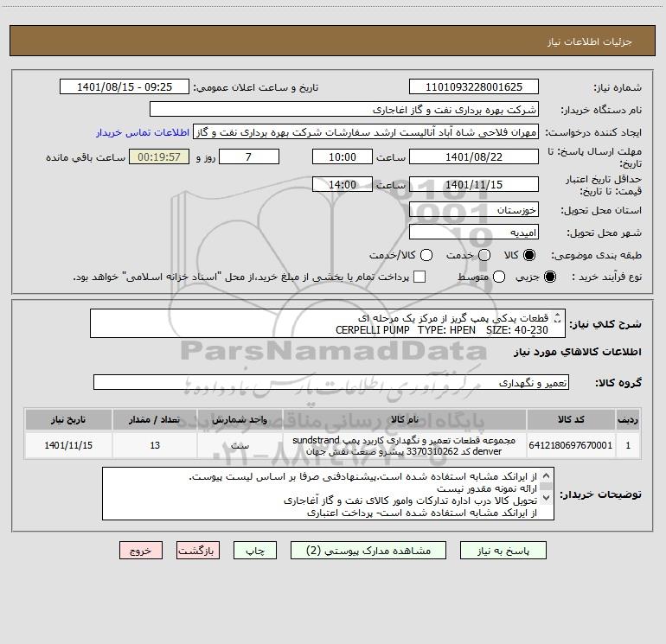
Task: Click the note line about تحویل کالا درب اداره تدارکات
Action: pyautogui.click(x=410, y=501)
